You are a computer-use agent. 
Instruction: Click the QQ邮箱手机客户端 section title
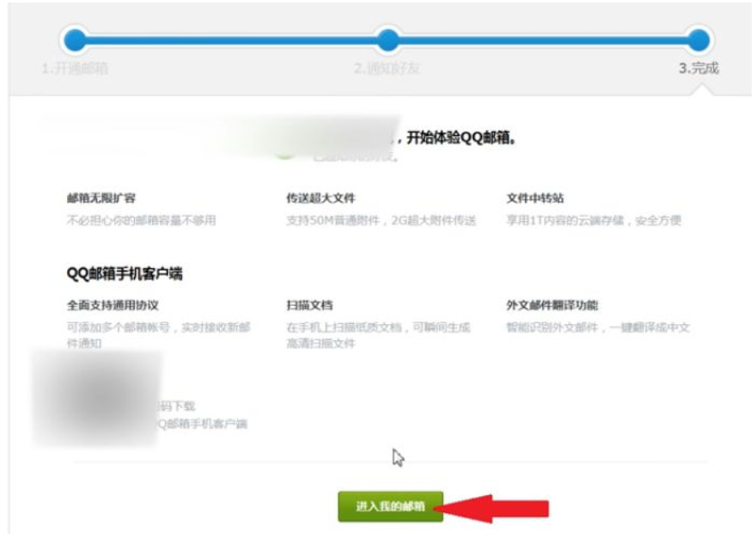125,273
